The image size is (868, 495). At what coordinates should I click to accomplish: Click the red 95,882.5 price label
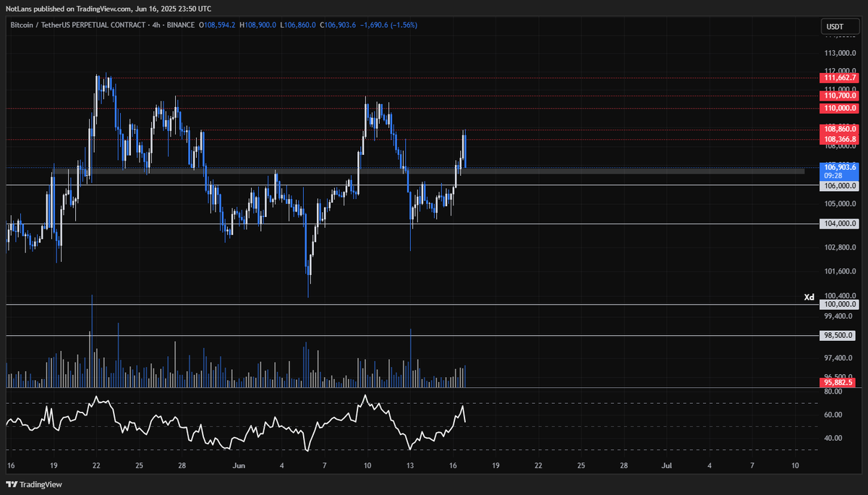[839, 382]
